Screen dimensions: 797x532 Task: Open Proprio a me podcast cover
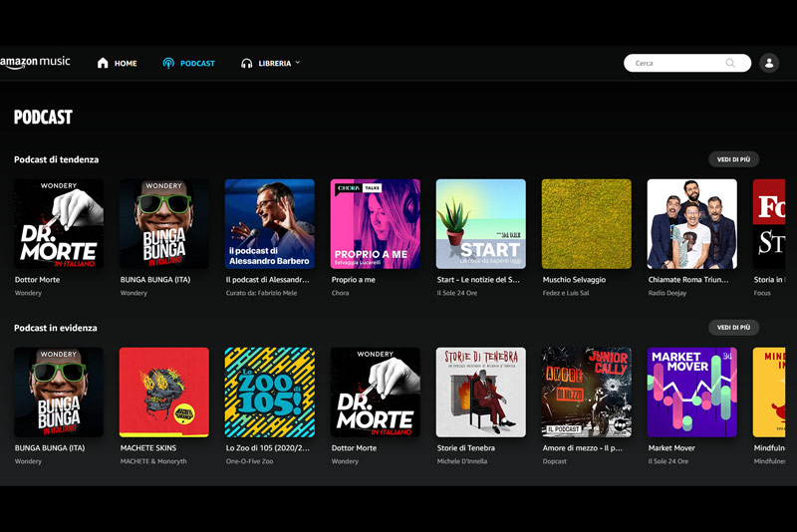376,223
